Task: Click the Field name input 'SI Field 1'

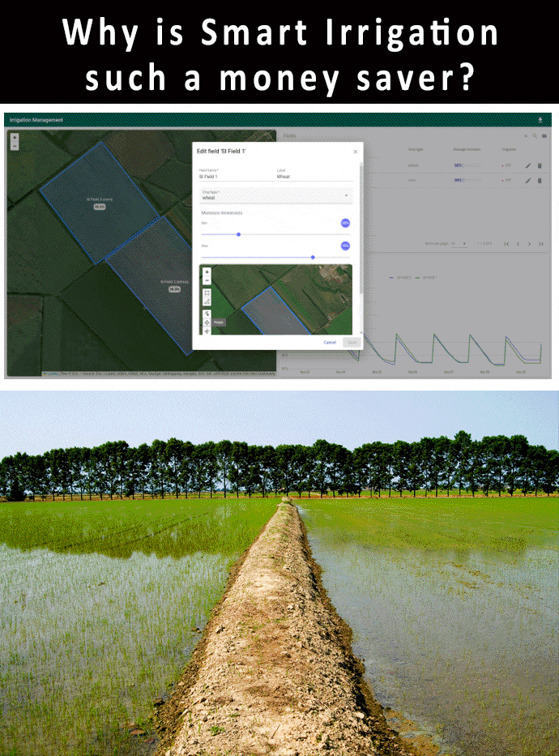Action: (236, 177)
